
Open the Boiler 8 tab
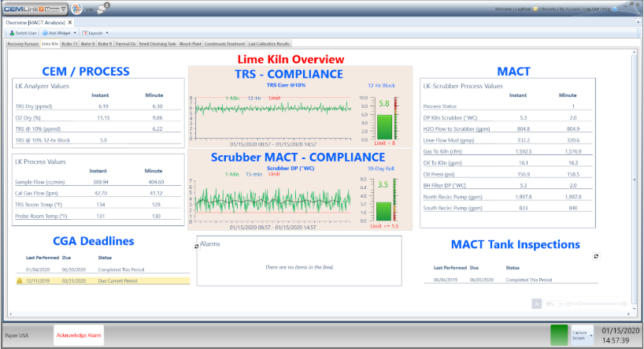coord(87,43)
